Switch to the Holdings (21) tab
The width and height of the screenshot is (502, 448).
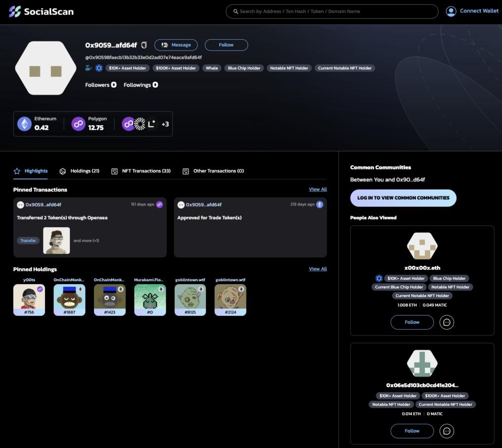pyautogui.click(x=80, y=171)
